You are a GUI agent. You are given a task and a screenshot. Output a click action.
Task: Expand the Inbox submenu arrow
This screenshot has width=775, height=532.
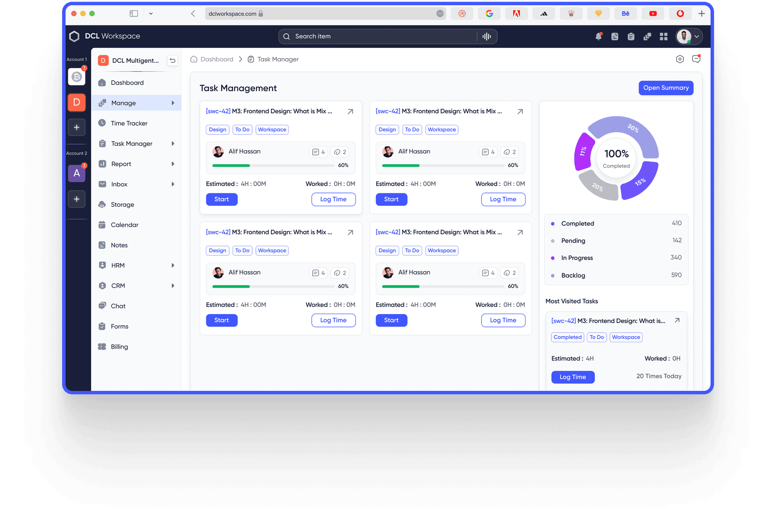pyautogui.click(x=173, y=184)
